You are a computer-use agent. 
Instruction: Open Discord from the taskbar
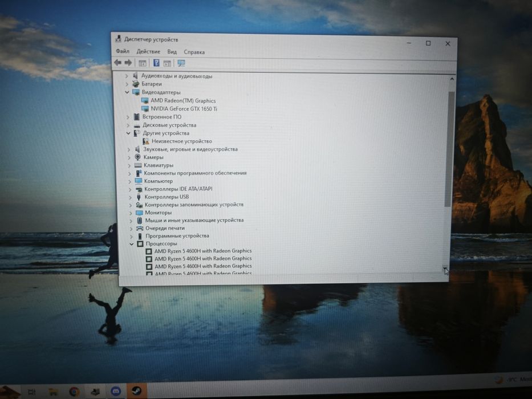pyautogui.click(x=116, y=391)
